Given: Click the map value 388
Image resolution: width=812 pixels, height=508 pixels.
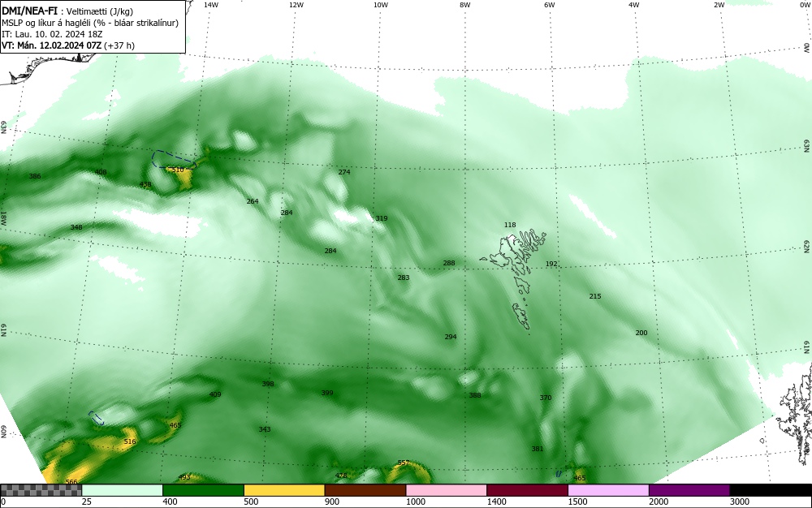Looking at the screenshot, I should click(475, 395).
